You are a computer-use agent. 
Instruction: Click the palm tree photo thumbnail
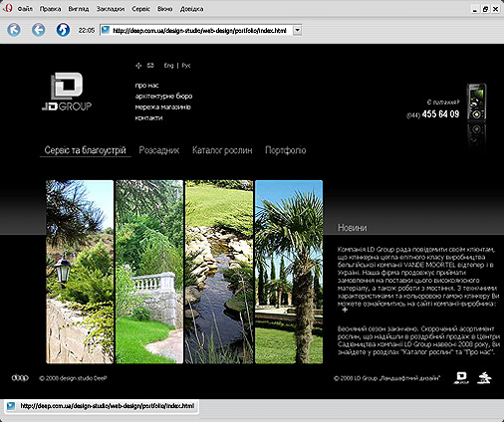(289, 272)
